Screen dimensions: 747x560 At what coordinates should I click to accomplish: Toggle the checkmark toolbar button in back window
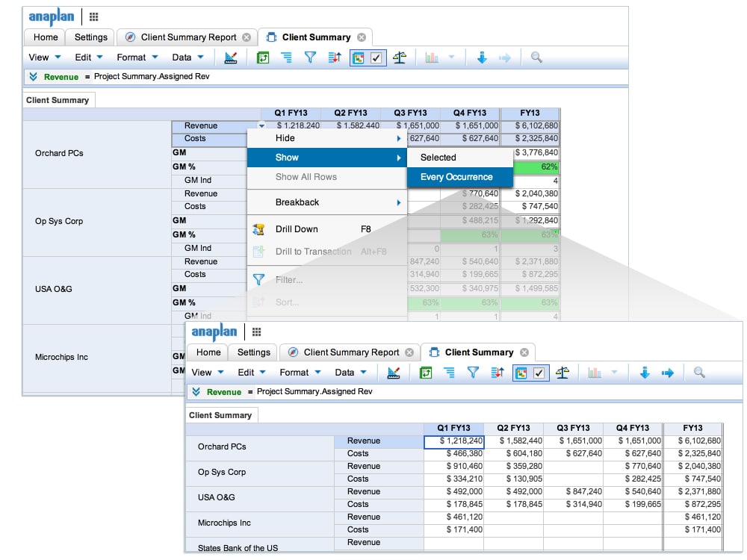point(376,57)
